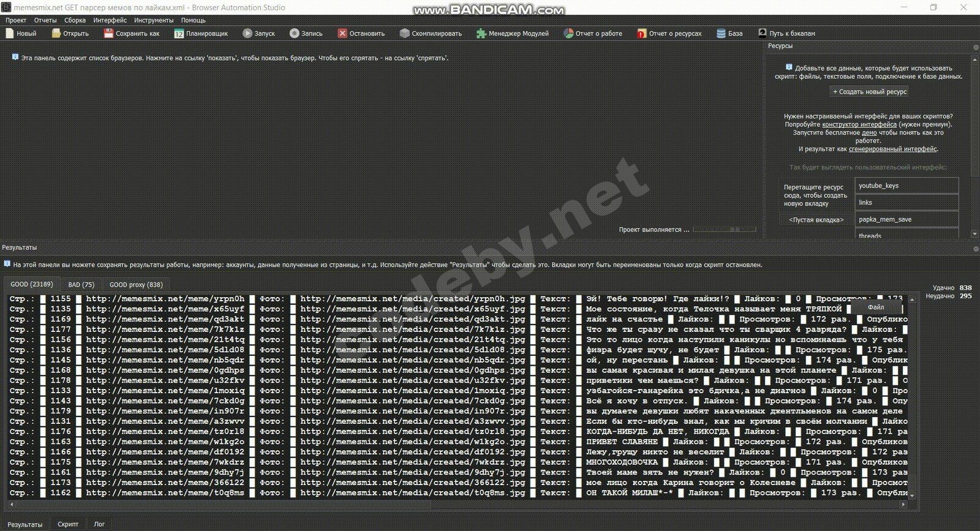
Task: Click the http://memesmix.net/meme/t0q8ms result URL
Action: pos(165,493)
